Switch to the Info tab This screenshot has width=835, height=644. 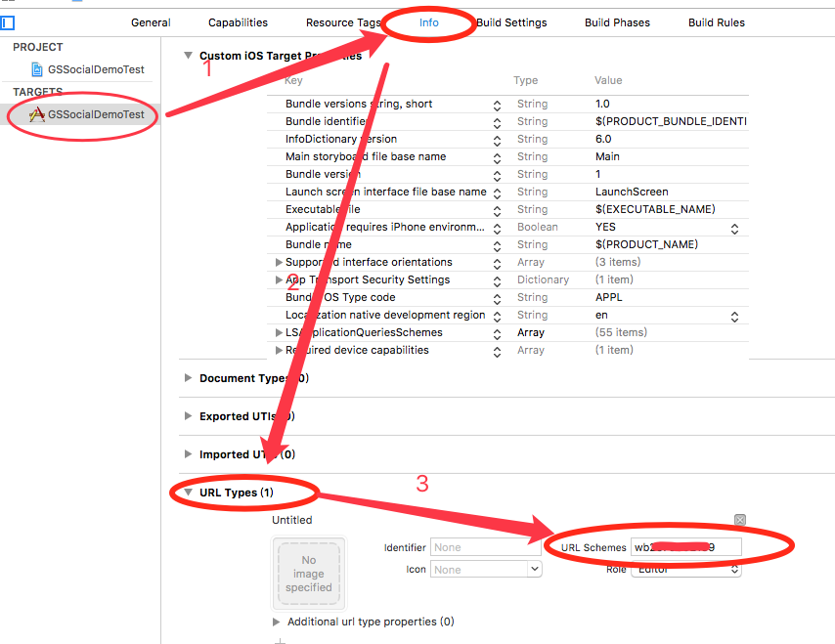(428, 22)
